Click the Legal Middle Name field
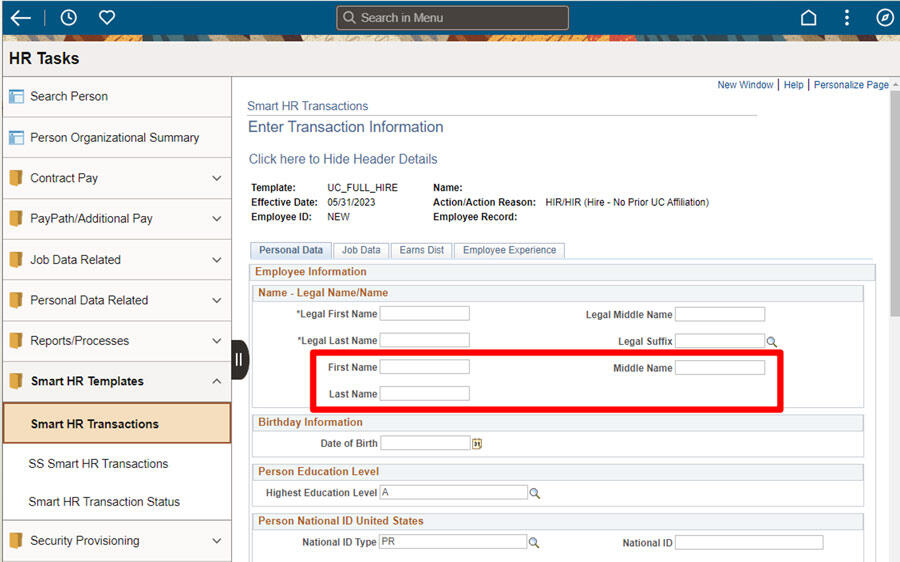Image resolution: width=900 pixels, height=562 pixels. [720, 314]
